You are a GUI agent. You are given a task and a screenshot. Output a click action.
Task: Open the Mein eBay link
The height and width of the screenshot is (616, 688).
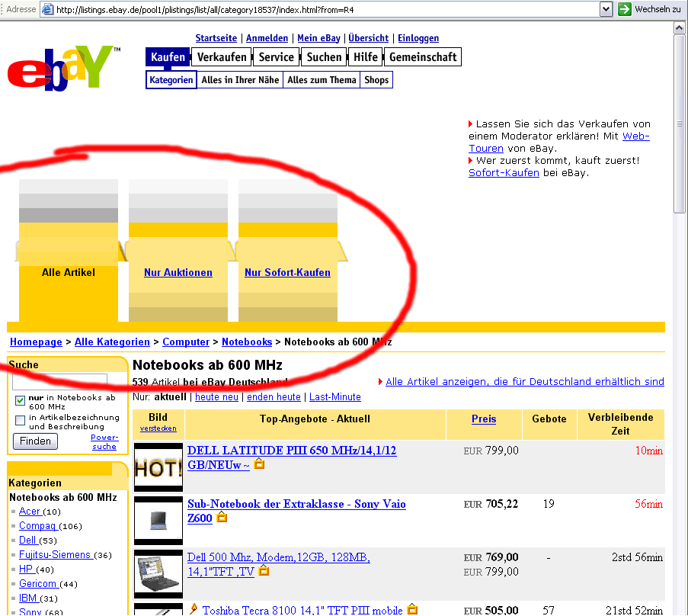point(318,38)
